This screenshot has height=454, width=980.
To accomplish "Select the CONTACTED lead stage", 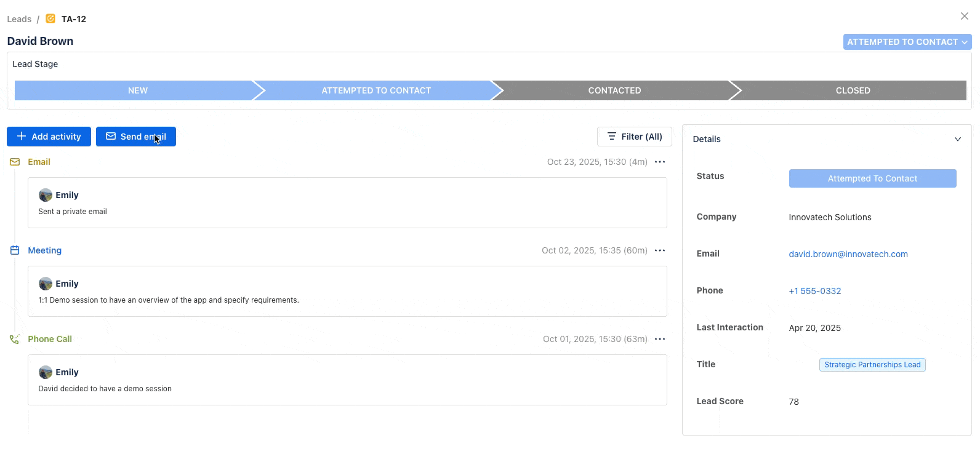I will pyautogui.click(x=614, y=90).
